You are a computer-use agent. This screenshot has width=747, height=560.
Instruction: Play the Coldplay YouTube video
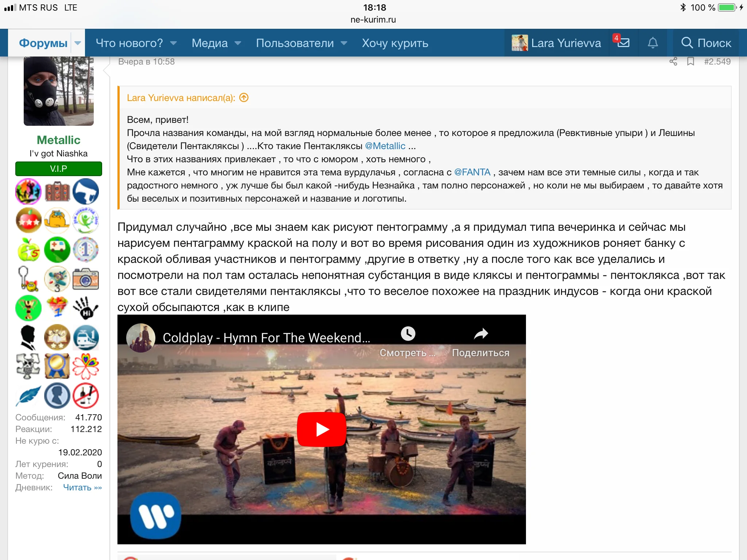321,429
